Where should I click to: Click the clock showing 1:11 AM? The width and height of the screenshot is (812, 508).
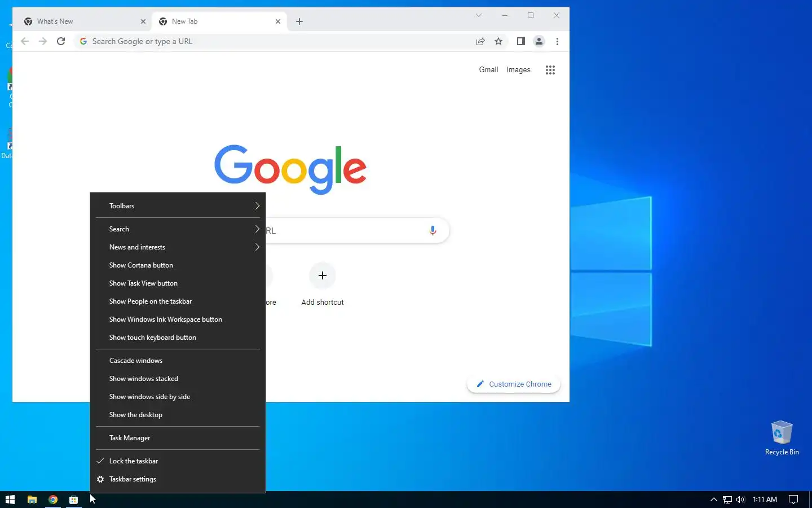(765, 500)
